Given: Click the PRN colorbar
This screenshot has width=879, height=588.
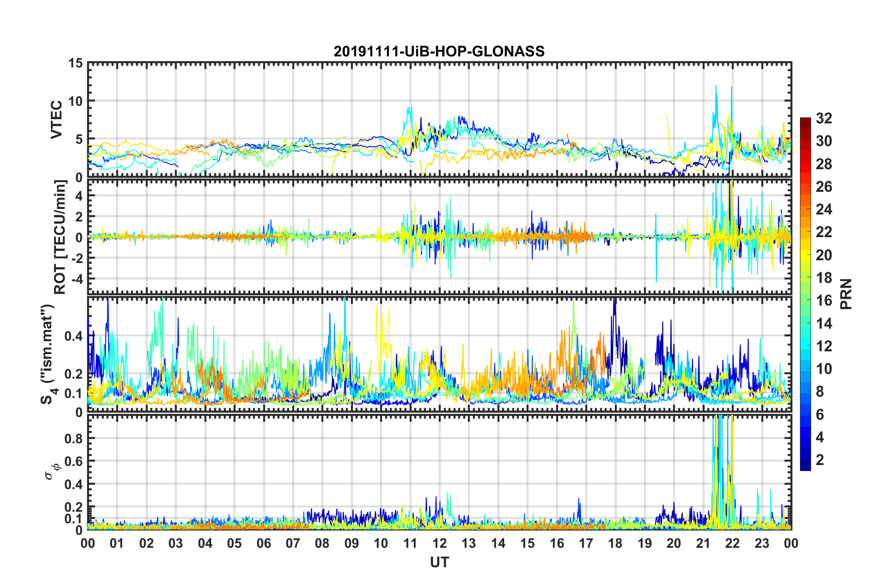Looking at the screenshot, I should (805, 294).
